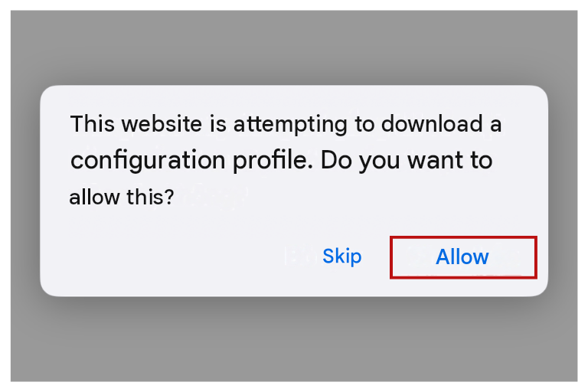Click the "configuration profile. Do you want to" line
The height and width of the screenshot is (392, 588).
point(281,161)
